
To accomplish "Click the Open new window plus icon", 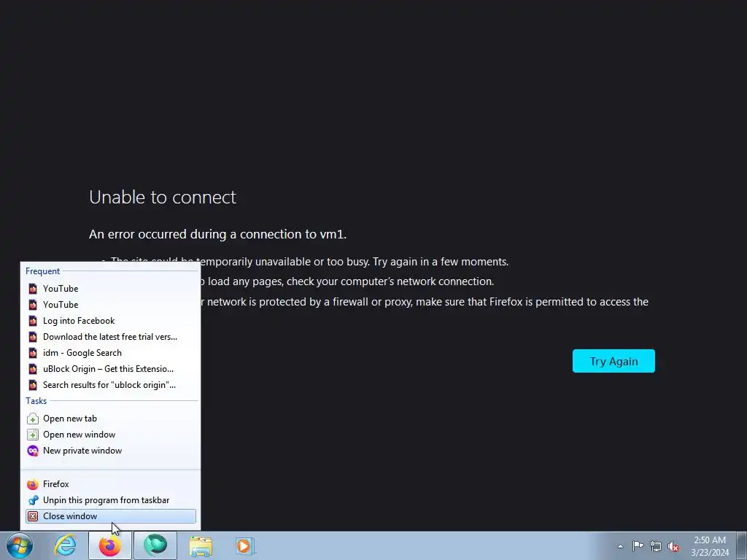I will (x=33, y=435).
